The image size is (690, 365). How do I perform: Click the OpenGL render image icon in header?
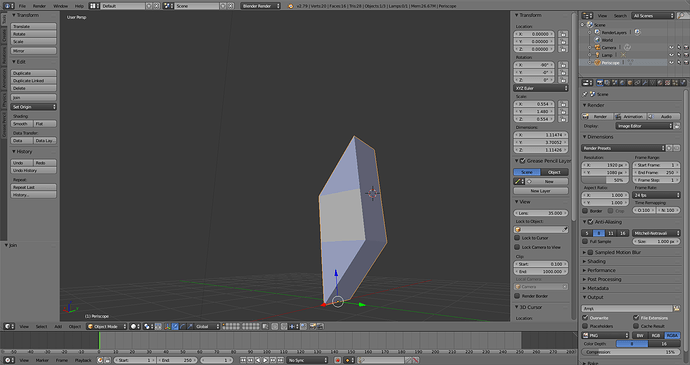[312, 326]
